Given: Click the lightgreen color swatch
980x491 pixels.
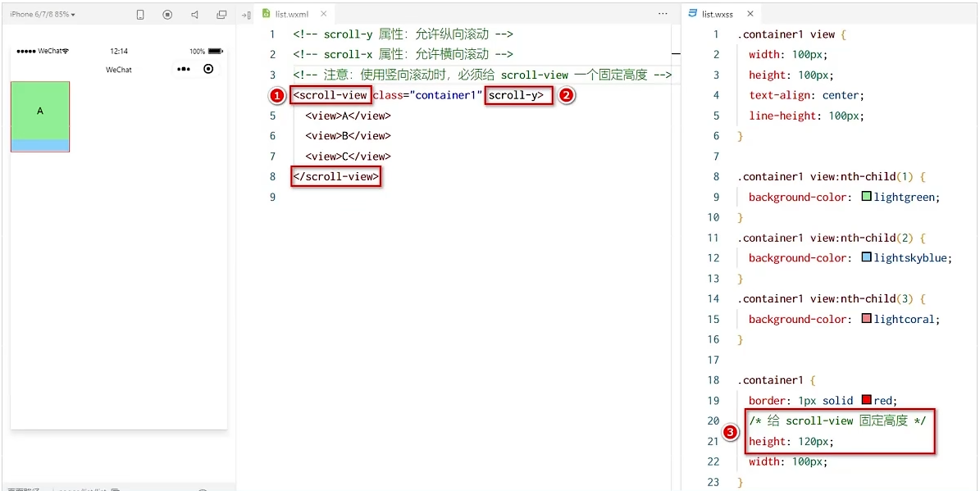Looking at the screenshot, I should 866,197.
